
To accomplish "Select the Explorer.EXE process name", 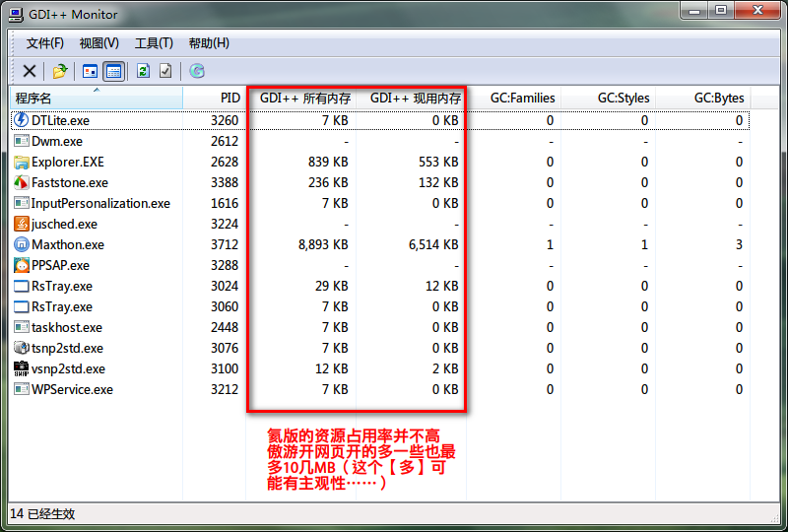I will [68, 162].
